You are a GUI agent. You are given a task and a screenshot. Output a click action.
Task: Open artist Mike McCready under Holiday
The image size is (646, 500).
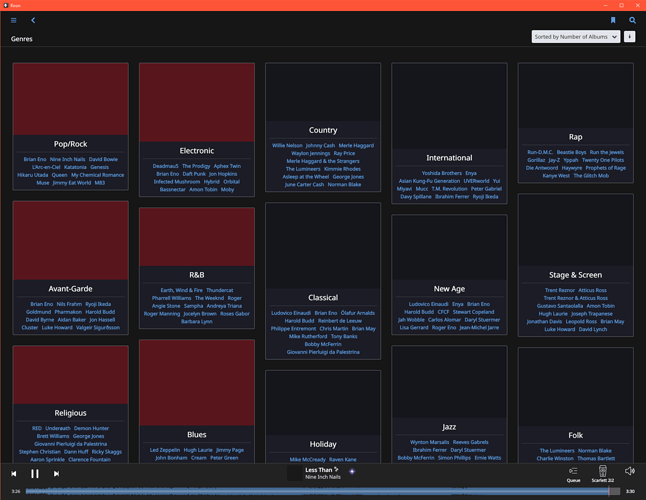click(307, 460)
